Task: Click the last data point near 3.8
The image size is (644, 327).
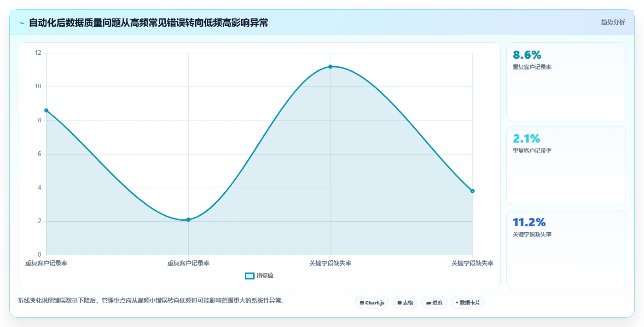Action: pos(472,191)
